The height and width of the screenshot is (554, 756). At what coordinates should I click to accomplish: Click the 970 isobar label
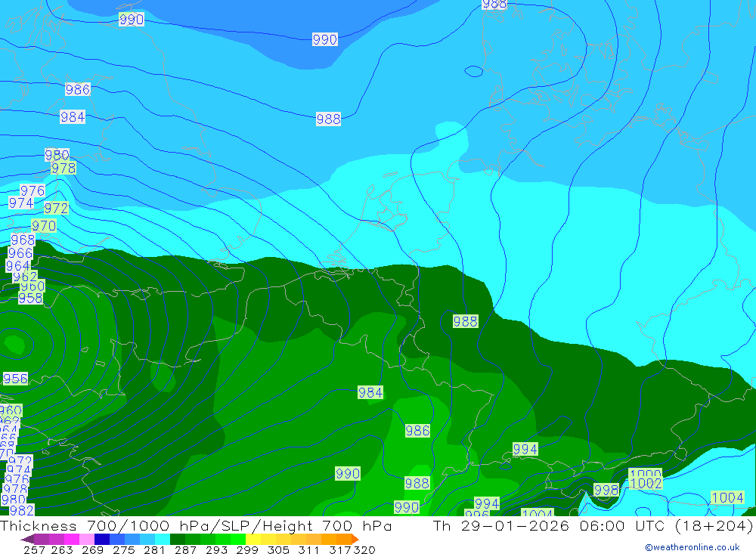click(x=44, y=226)
